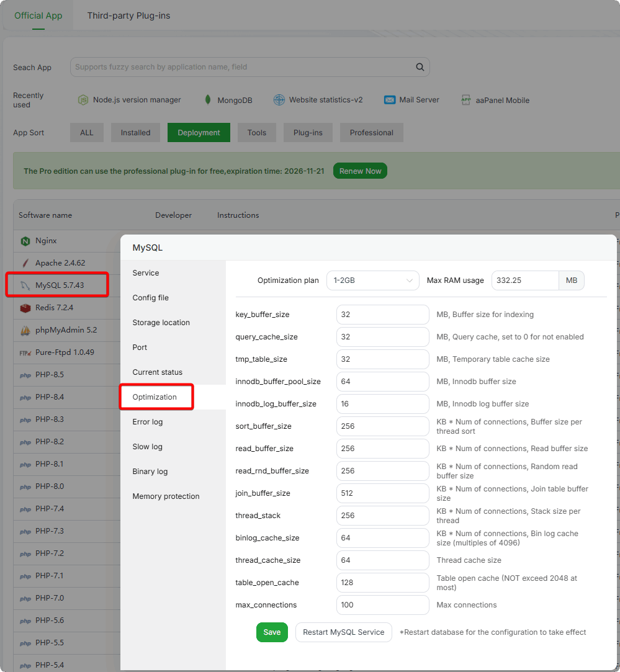Filter apps by Professional
Screen dimensions: 620x672
(x=371, y=132)
